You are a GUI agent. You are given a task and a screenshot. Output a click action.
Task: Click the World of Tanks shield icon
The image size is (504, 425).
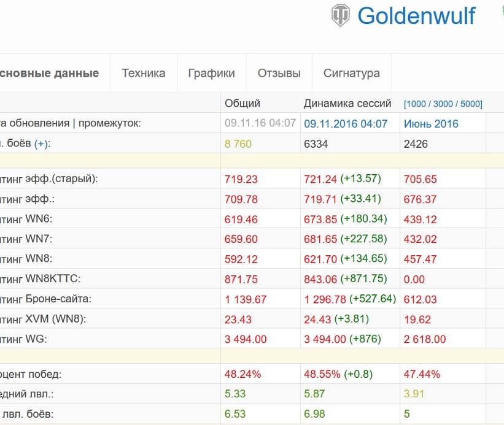[340, 15]
